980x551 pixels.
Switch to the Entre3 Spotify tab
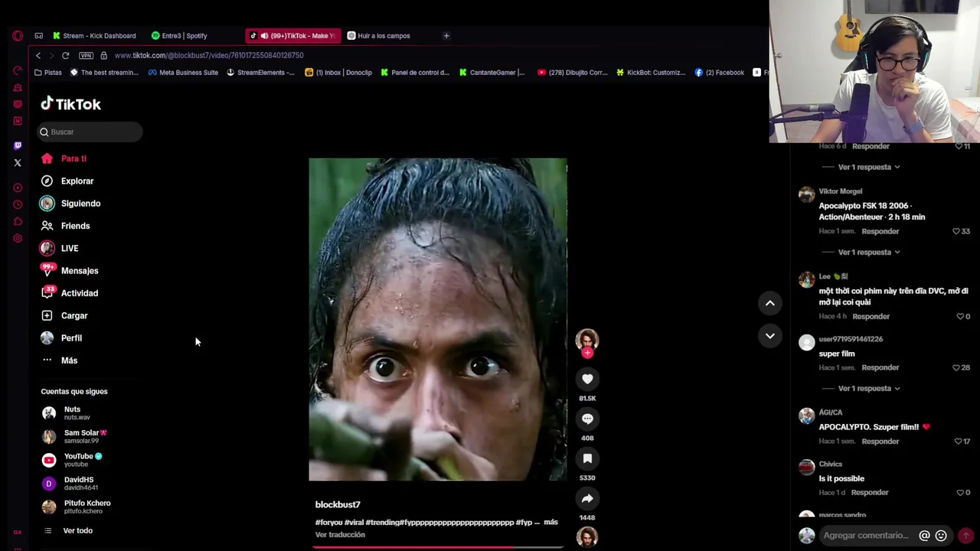[179, 35]
